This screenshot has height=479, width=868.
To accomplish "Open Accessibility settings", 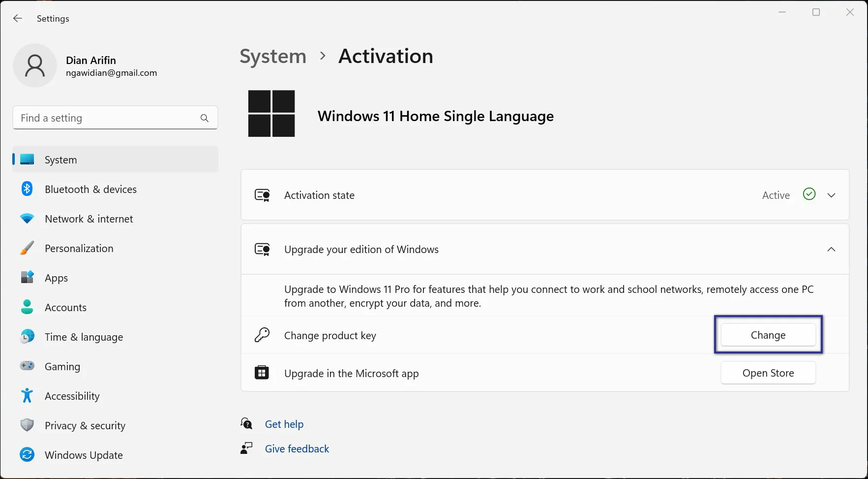I will (72, 396).
